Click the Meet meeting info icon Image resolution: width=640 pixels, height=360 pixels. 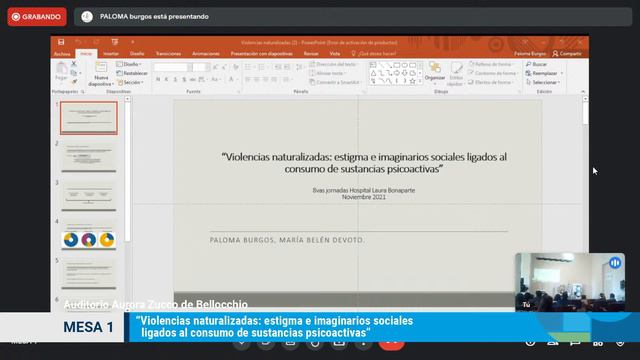tap(530, 343)
